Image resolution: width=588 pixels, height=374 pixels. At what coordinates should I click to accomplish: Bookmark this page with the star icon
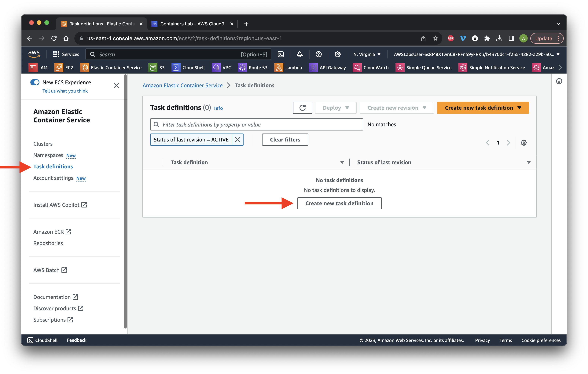point(435,38)
